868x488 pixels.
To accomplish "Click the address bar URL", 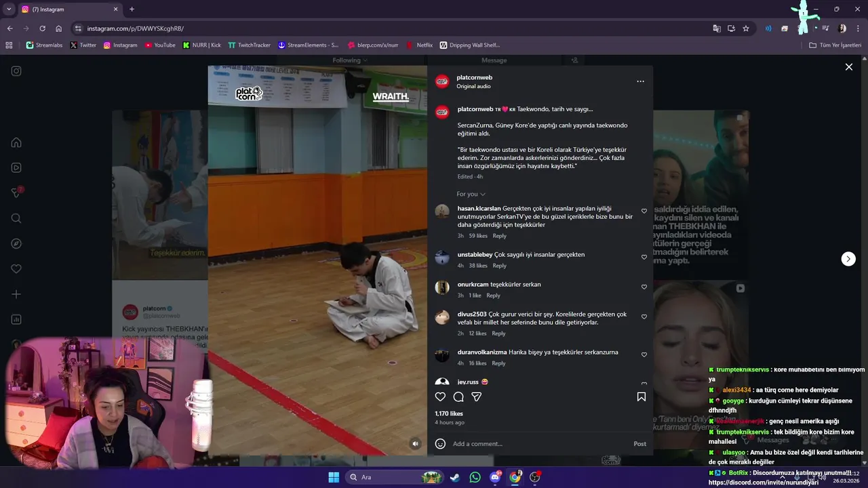I will (x=135, y=28).
